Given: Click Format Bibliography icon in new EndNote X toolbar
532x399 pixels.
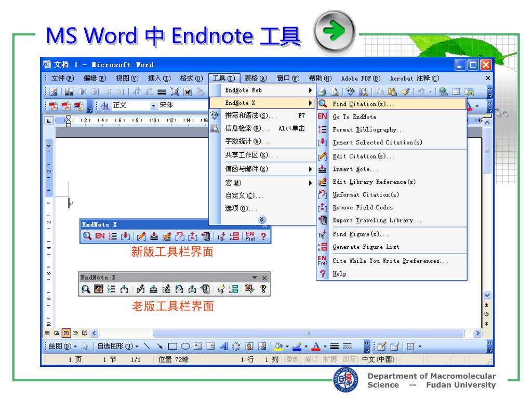Looking at the screenshot, I should point(113,236).
